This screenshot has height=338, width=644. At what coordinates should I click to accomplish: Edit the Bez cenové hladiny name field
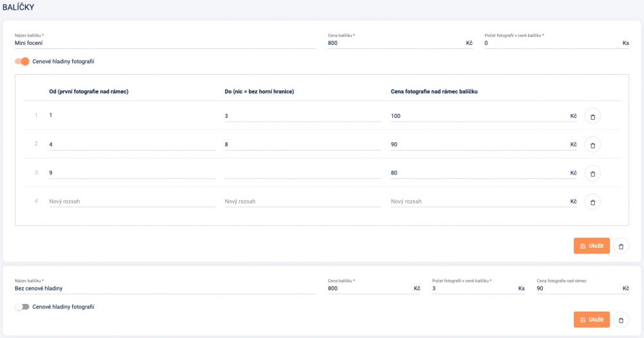tap(165, 288)
